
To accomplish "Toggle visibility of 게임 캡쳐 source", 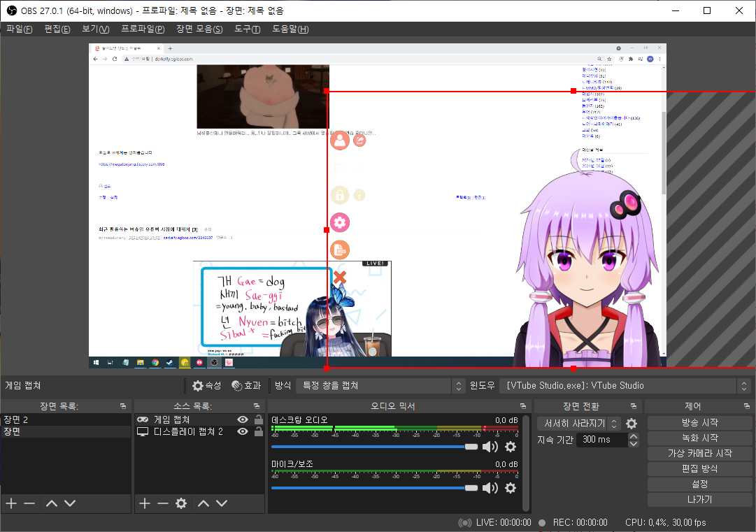I will (x=243, y=419).
